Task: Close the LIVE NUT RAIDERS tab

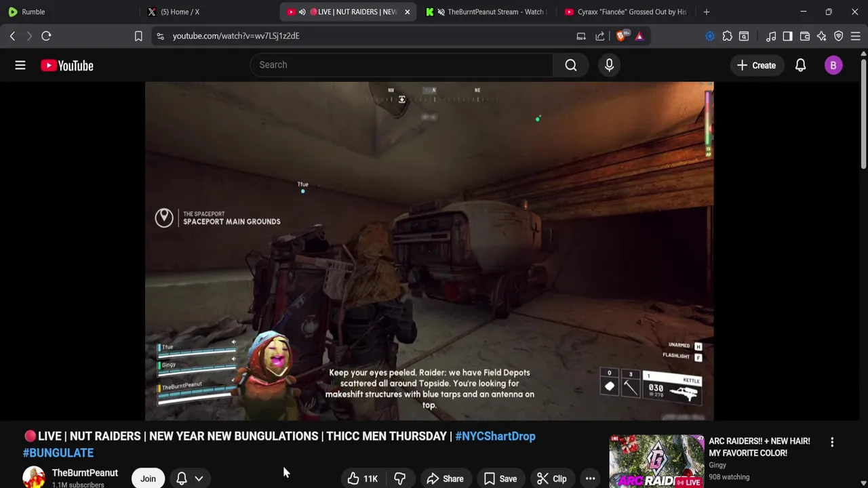Action: pyautogui.click(x=407, y=12)
